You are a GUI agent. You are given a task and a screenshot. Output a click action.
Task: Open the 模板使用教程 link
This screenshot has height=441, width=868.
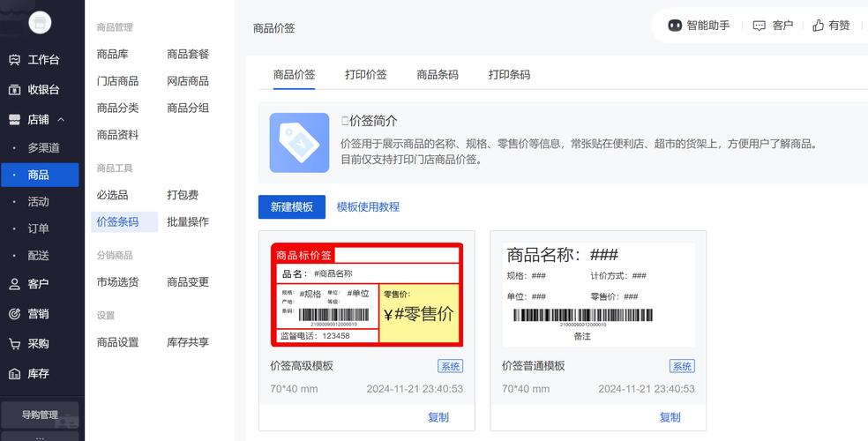point(368,206)
